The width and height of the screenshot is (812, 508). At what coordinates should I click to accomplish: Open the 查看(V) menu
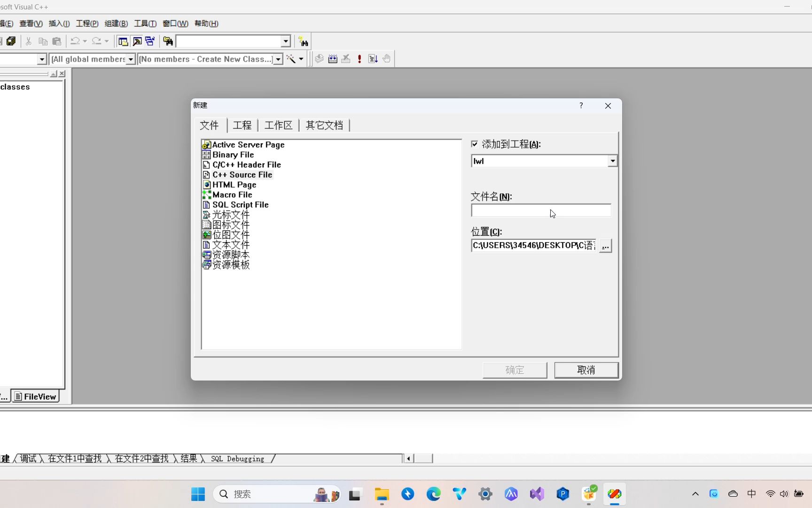[31, 24]
